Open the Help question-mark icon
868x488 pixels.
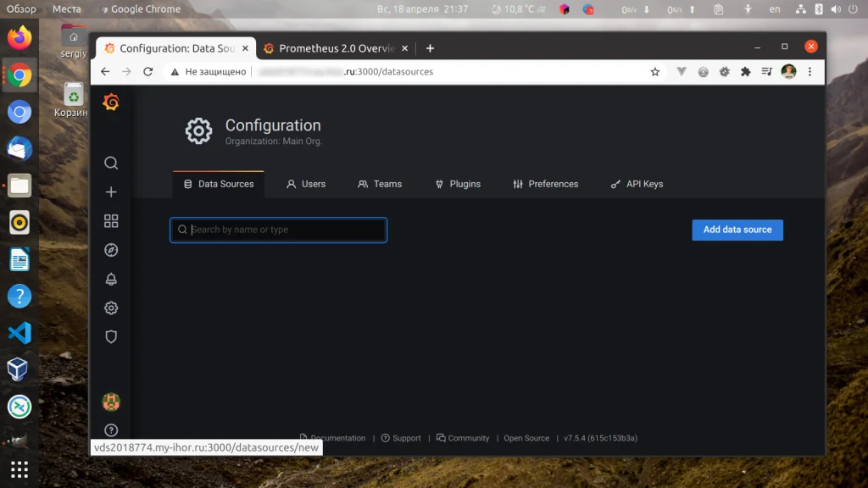111,430
